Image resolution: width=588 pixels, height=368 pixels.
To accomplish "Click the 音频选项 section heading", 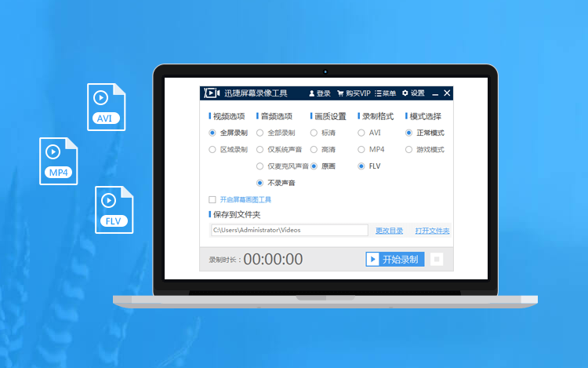I will tap(277, 116).
